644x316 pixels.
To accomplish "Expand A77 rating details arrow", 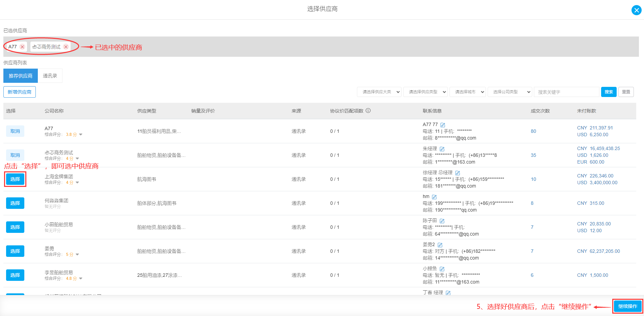I will pyautogui.click(x=81, y=135).
